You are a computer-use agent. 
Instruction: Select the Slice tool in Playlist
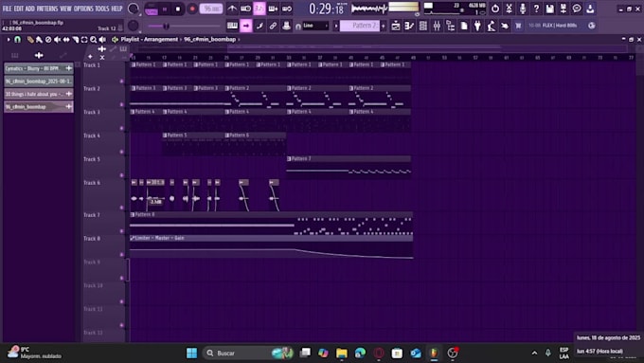coord(75,40)
